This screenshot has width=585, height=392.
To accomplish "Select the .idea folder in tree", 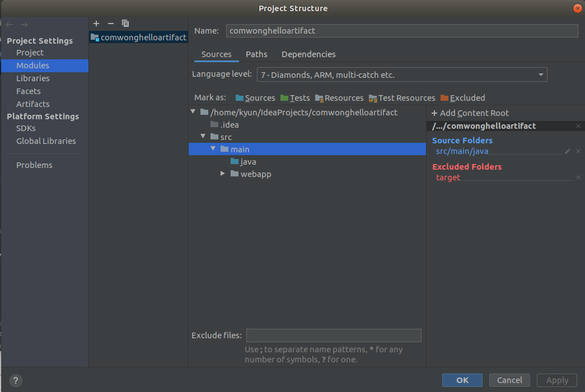I will (x=224, y=125).
